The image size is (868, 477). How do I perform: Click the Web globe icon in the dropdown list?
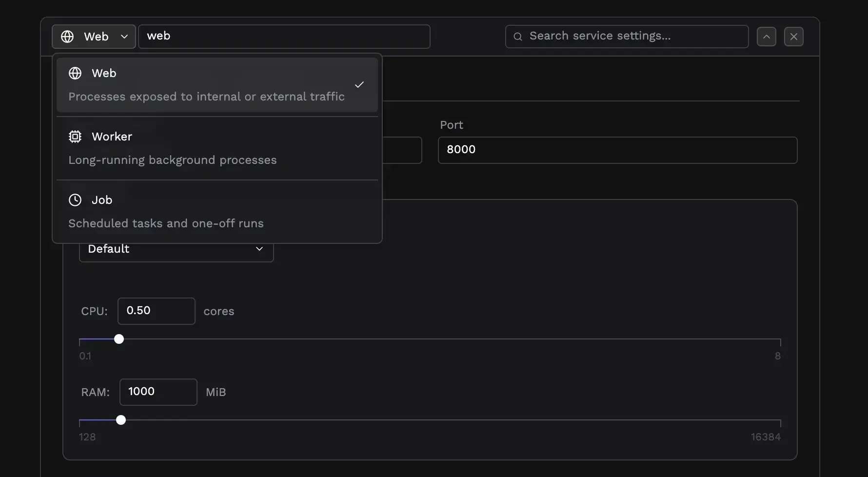tap(75, 73)
